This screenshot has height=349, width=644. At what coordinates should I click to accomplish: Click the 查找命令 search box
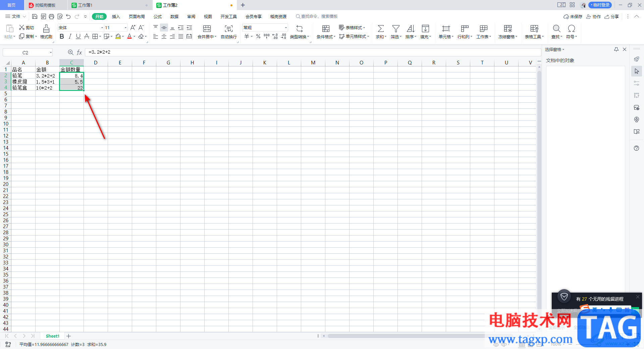point(317,16)
